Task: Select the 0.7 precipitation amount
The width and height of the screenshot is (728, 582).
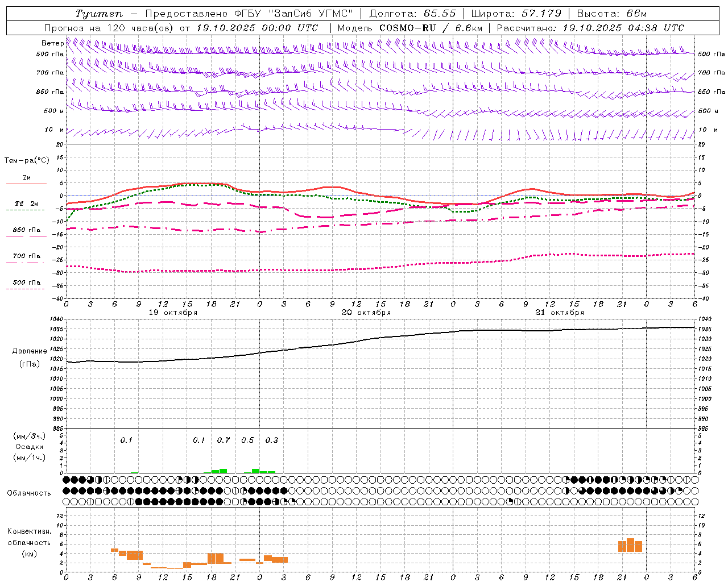Action: (x=224, y=440)
